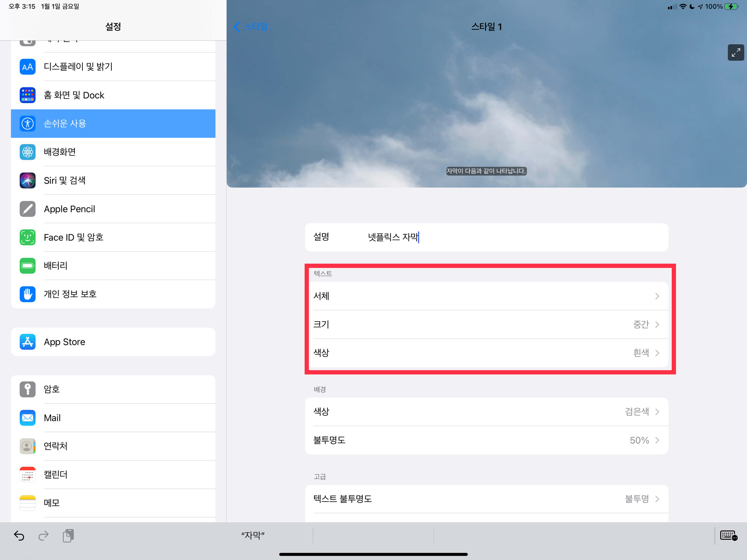Pick the "자막" keyboard suggestion
The height and width of the screenshot is (560, 747).
point(253,535)
